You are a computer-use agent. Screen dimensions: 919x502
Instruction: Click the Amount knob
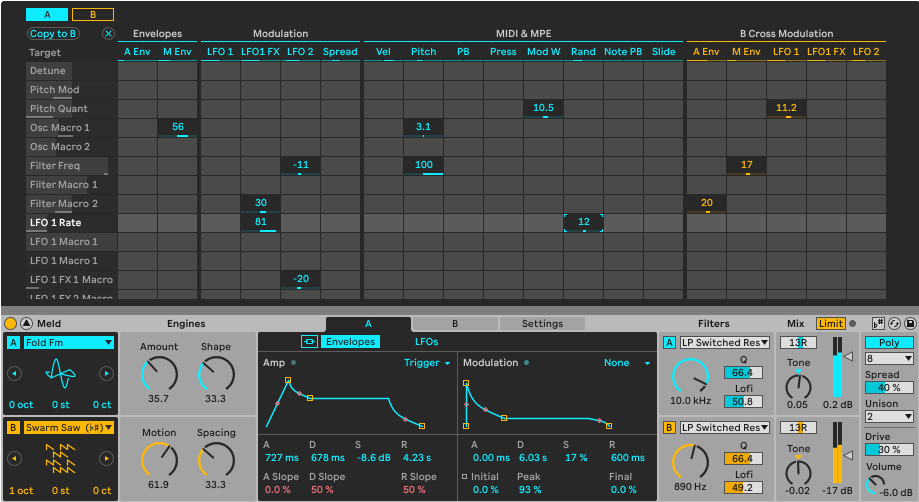[x=158, y=373]
